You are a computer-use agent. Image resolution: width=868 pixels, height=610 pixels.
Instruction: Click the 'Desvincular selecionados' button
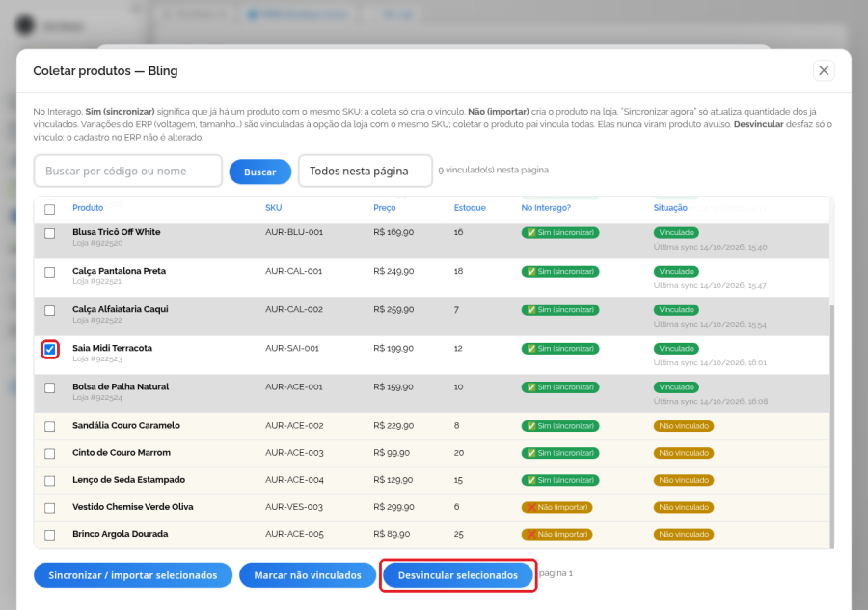coord(458,575)
